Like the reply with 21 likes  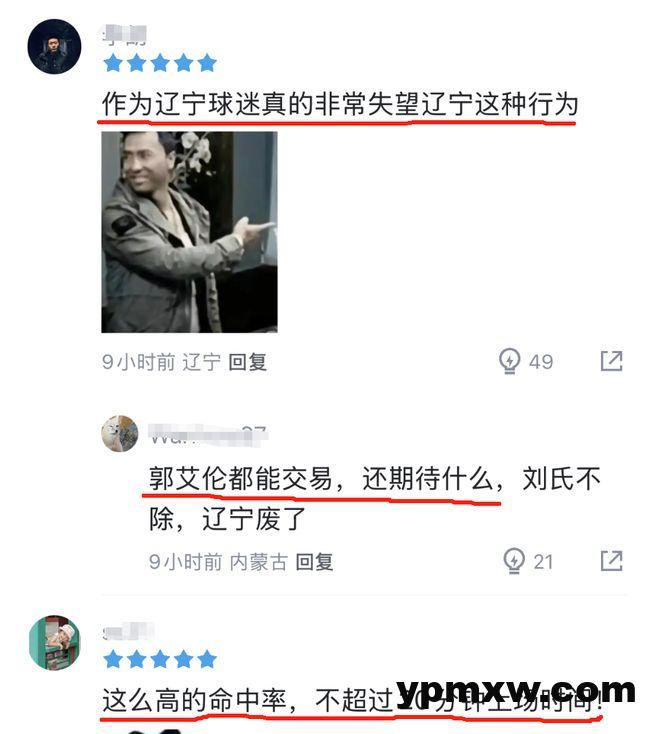(513, 561)
